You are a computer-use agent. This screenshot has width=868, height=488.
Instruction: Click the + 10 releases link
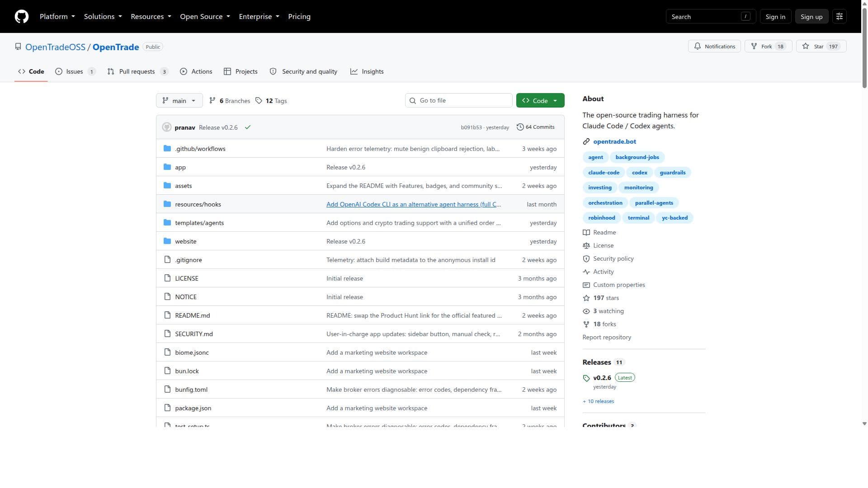tap(598, 402)
